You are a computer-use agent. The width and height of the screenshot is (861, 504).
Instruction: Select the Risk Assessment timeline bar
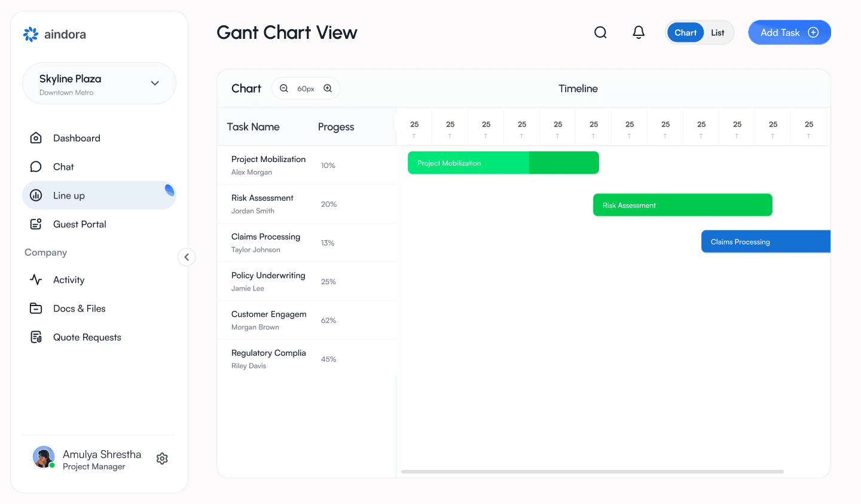click(x=683, y=205)
